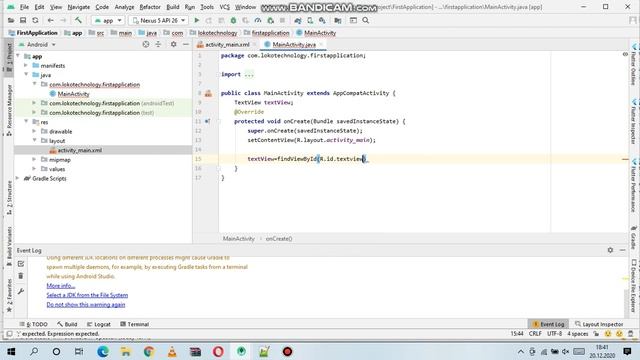
Task: Click the mark all as read icon in Event Log
Action: [x=21, y=264]
